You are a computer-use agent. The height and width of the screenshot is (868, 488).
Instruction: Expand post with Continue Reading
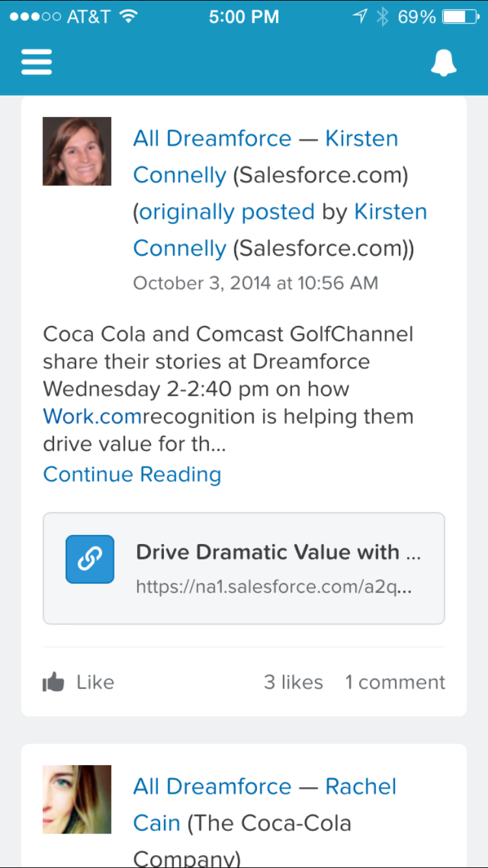click(132, 474)
